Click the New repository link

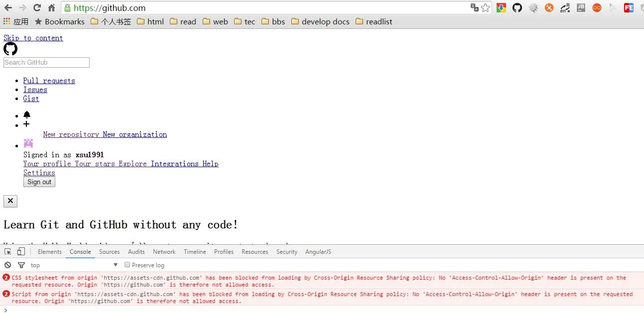click(x=71, y=134)
